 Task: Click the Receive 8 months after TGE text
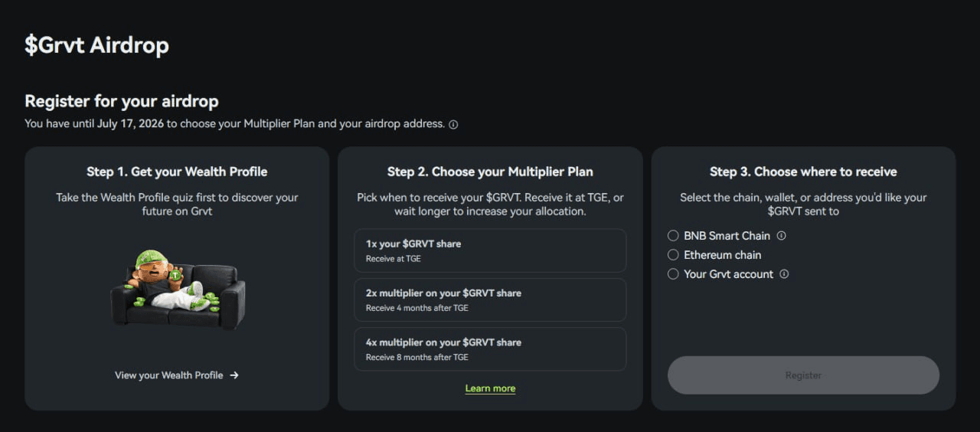417,358
